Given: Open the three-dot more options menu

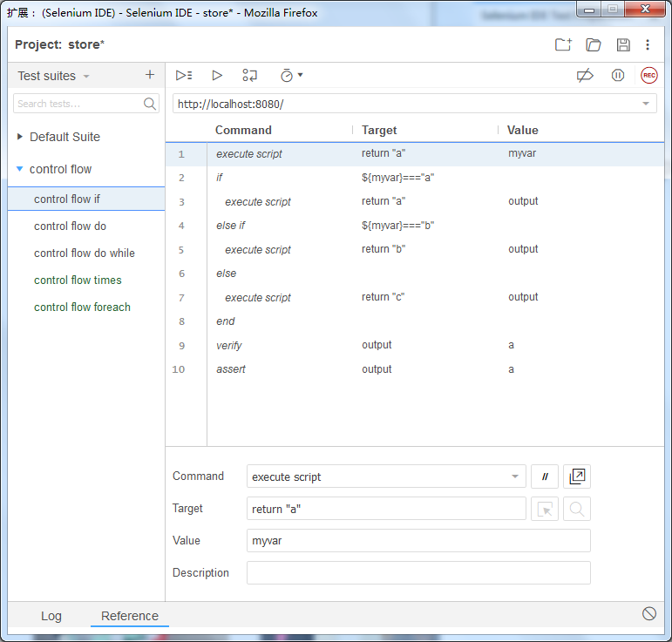Looking at the screenshot, I should [x=648, y=44].
